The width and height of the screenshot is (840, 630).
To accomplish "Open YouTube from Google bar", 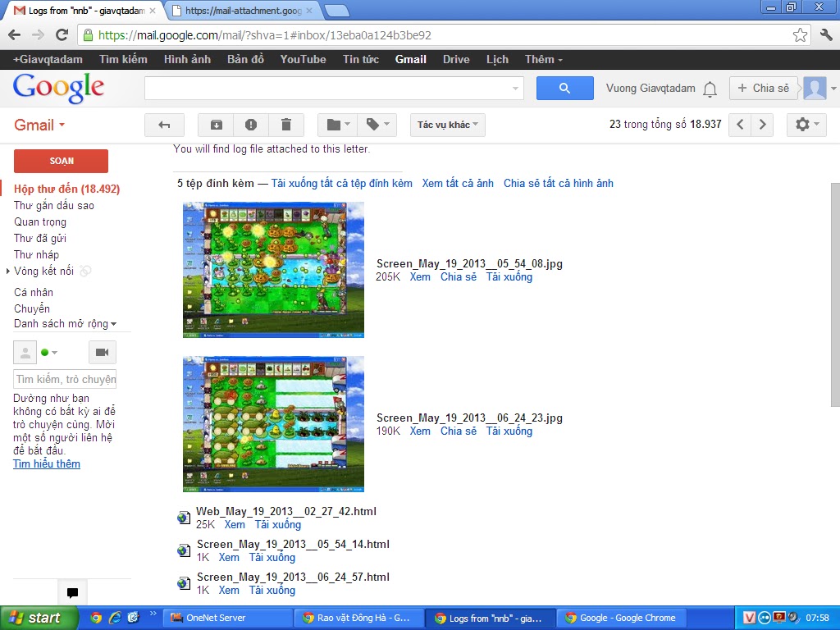I will (x=304, y=59).
